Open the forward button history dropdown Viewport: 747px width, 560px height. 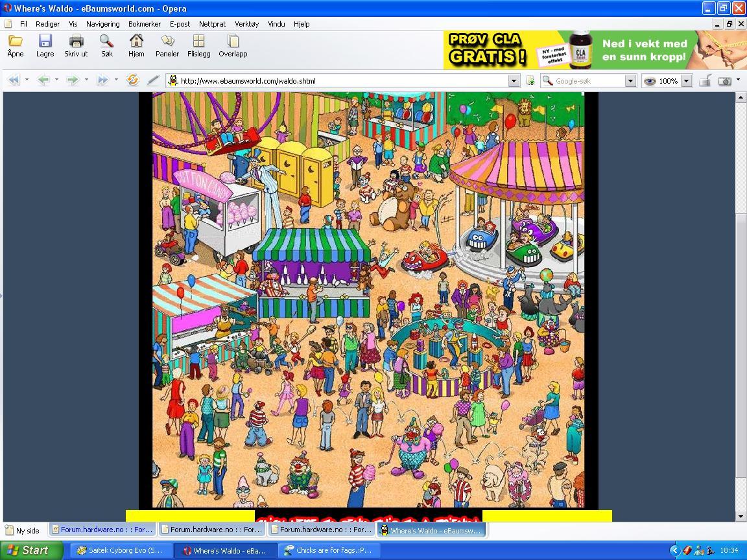pos(86,80)
